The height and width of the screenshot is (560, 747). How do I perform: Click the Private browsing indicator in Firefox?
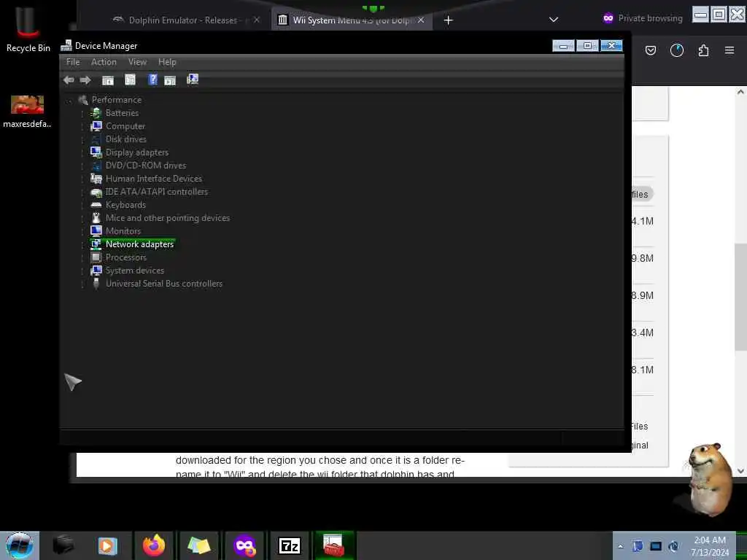pos(642,18)
